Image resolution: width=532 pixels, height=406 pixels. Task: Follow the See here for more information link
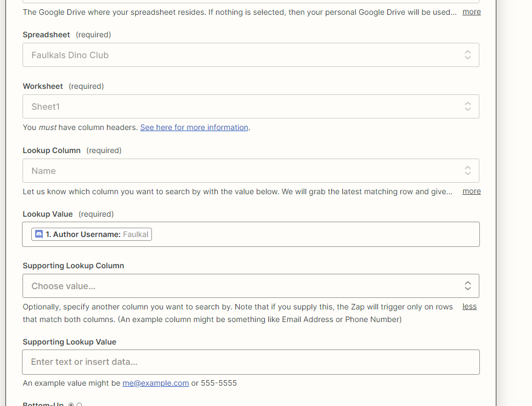click(194, 127)
